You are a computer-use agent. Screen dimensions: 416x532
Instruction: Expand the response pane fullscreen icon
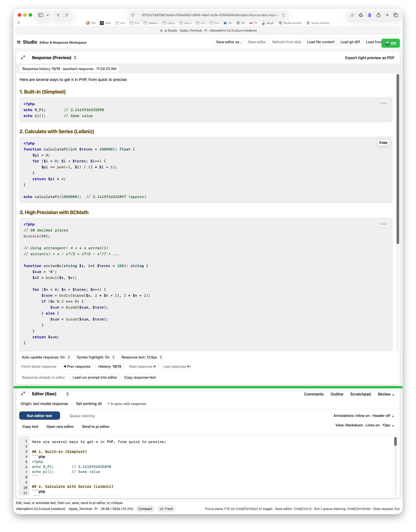tap(23, 58)
